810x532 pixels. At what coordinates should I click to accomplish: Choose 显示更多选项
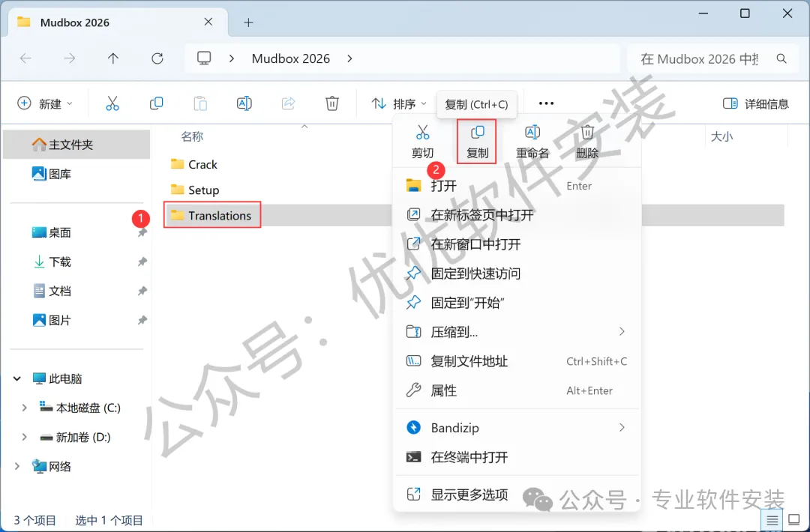coord(517,495)
